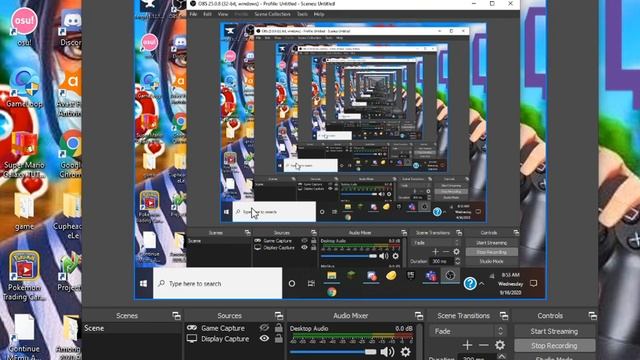Open Pokémon Trading Card shortcut on the far-left desktop

pyautogui.click(x=24, y=276)
